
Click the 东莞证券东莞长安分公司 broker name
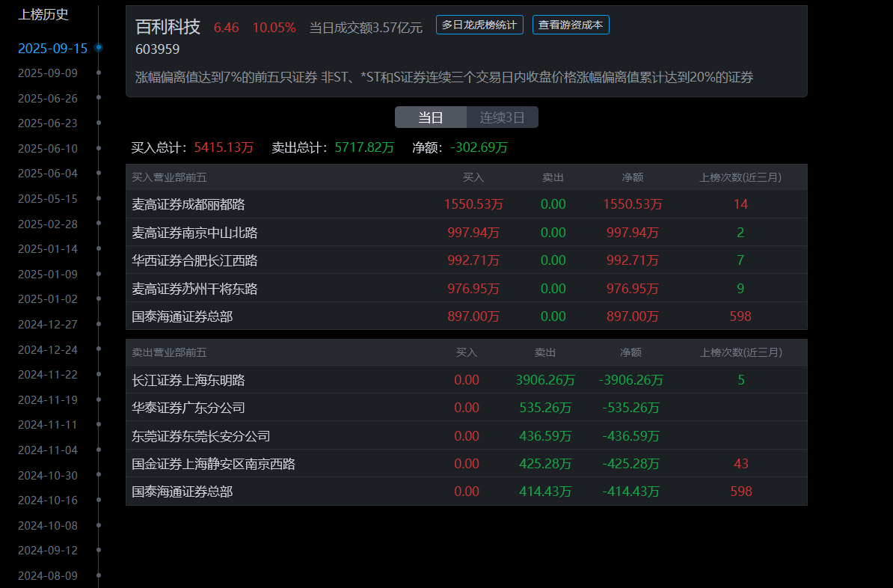[201, 436]
